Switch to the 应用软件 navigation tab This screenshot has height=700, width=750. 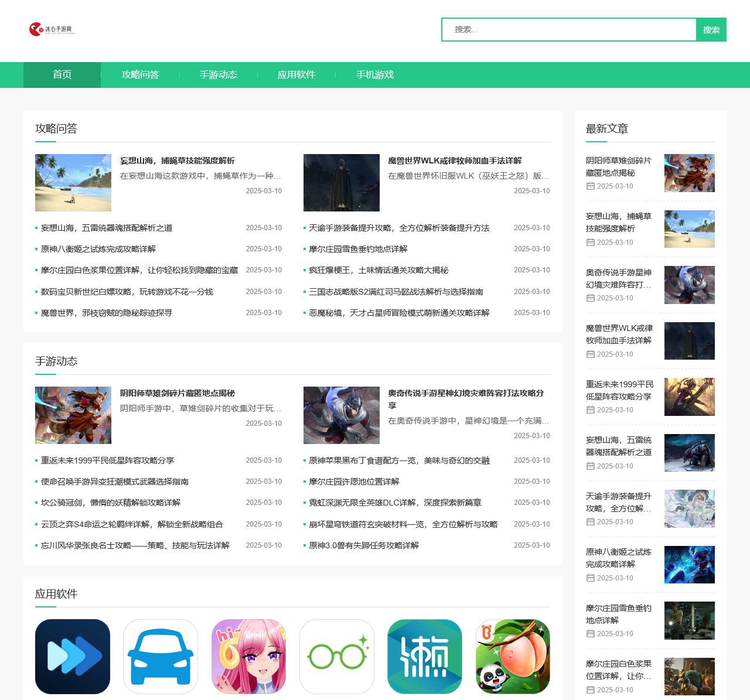click(296, 75)
